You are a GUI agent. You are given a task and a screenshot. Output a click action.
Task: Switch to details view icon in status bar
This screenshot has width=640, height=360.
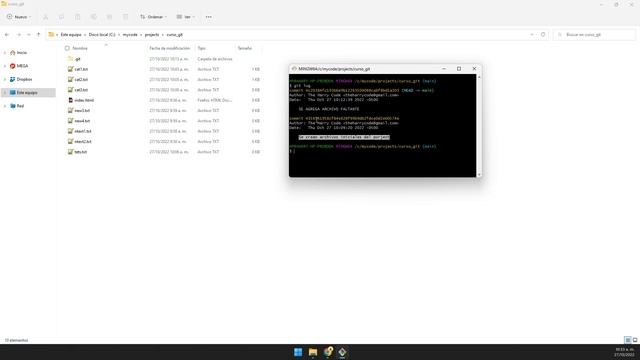click(x=627, y=340)
